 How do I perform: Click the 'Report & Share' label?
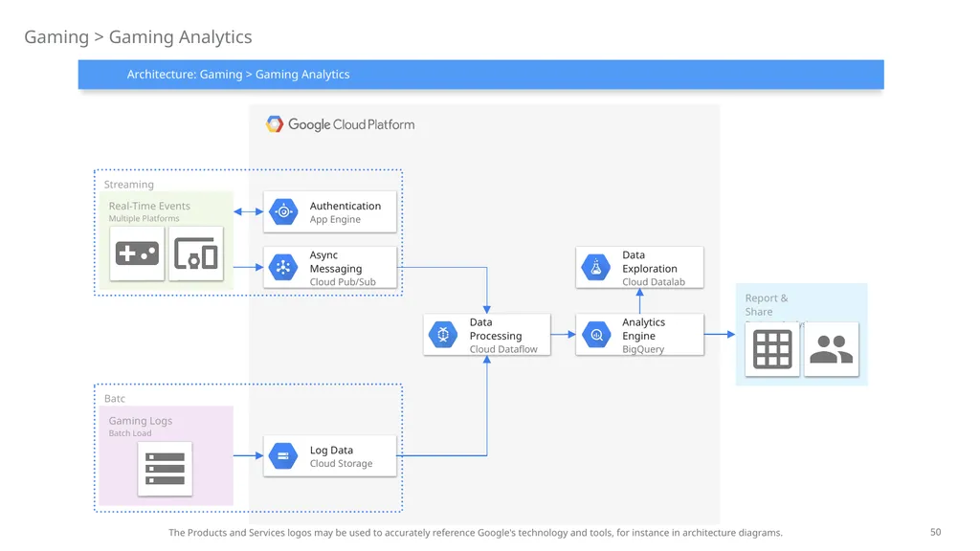[x=767, y=305]
